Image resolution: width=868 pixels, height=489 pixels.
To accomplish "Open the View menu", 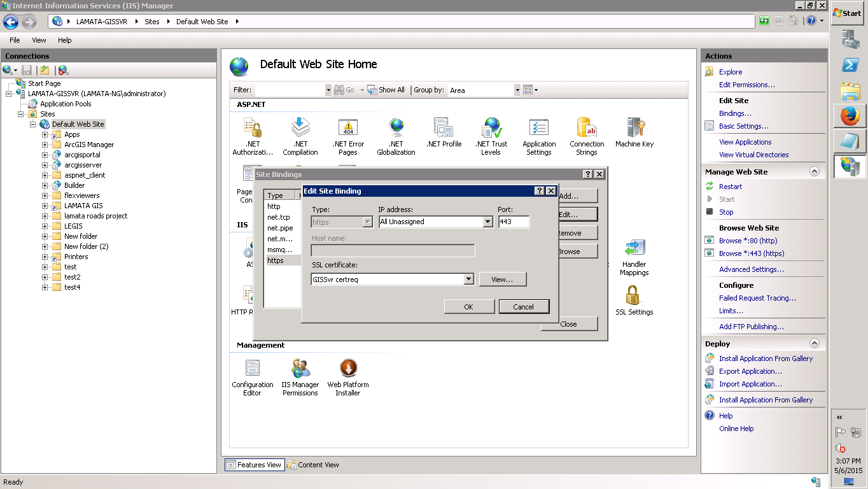I will 39,40.
